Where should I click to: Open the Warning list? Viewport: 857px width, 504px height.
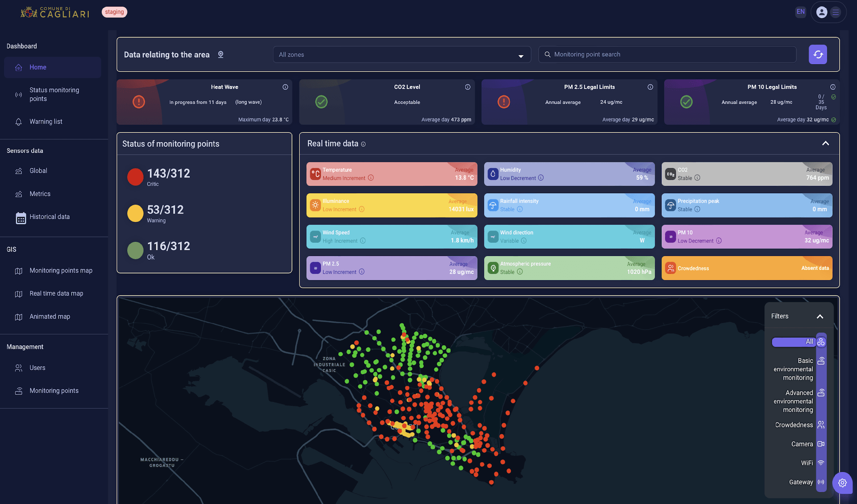click(46, 121)
